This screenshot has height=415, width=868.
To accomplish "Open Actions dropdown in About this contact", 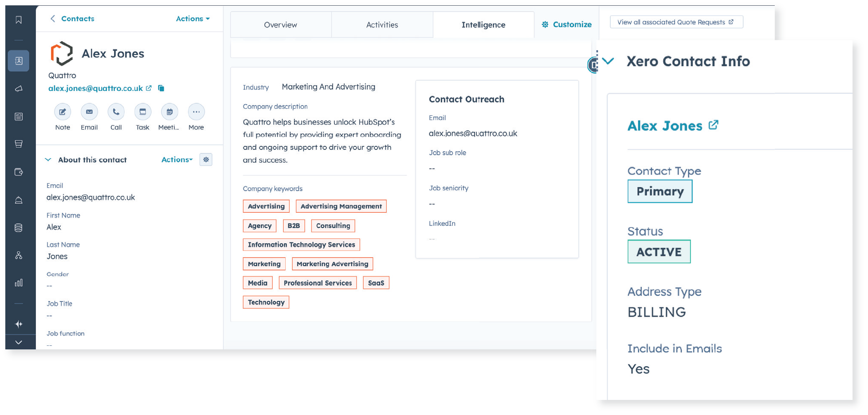I will pos(177,160).
